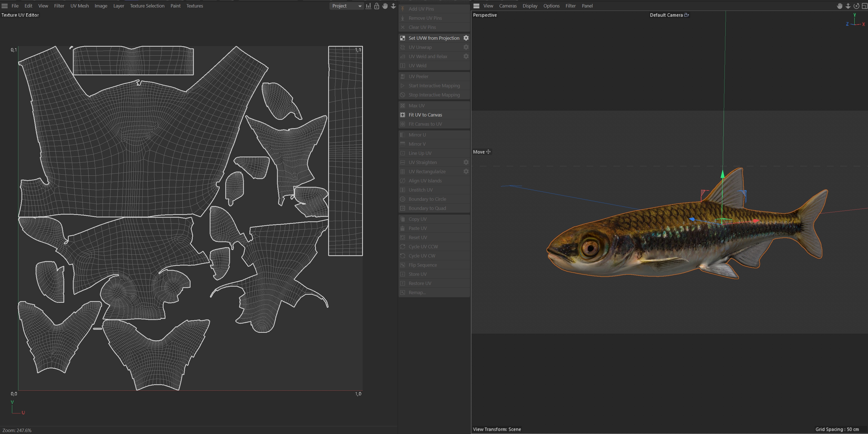Screen dimensions: 868x434
Task: Click the histogram bars icon beside Project
Action: click(x=368, y=6)
